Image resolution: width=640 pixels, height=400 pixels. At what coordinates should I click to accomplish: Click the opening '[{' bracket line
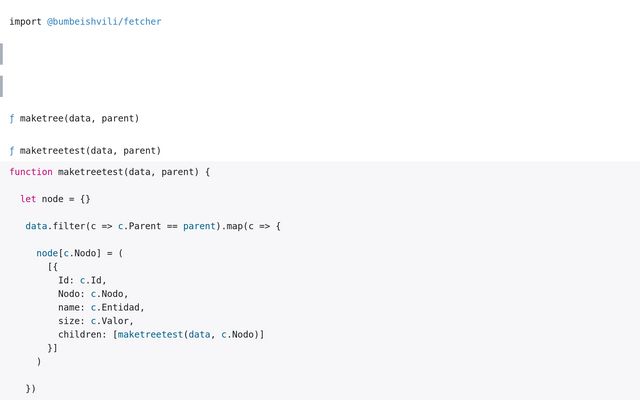tap(53, 267)
